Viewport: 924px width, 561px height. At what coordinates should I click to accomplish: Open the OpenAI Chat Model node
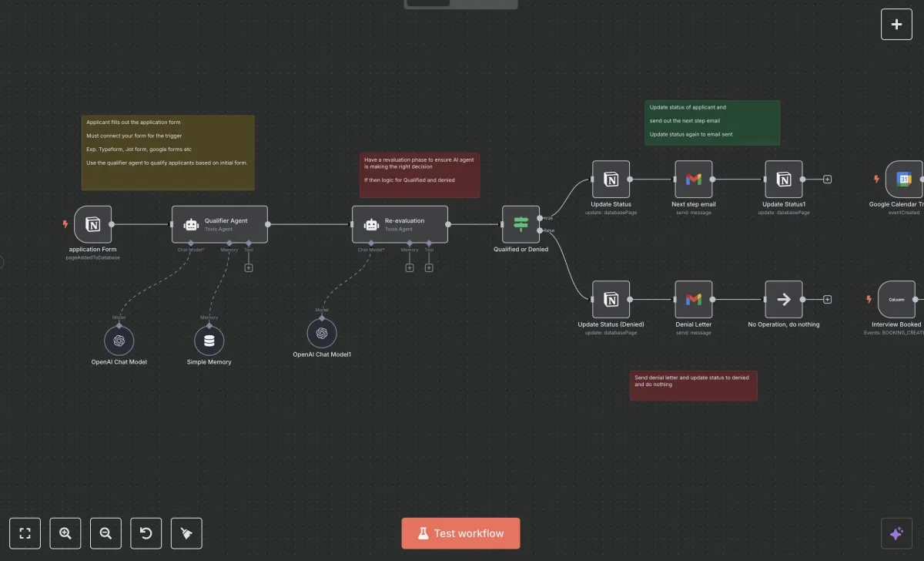(x=119, y=341)
